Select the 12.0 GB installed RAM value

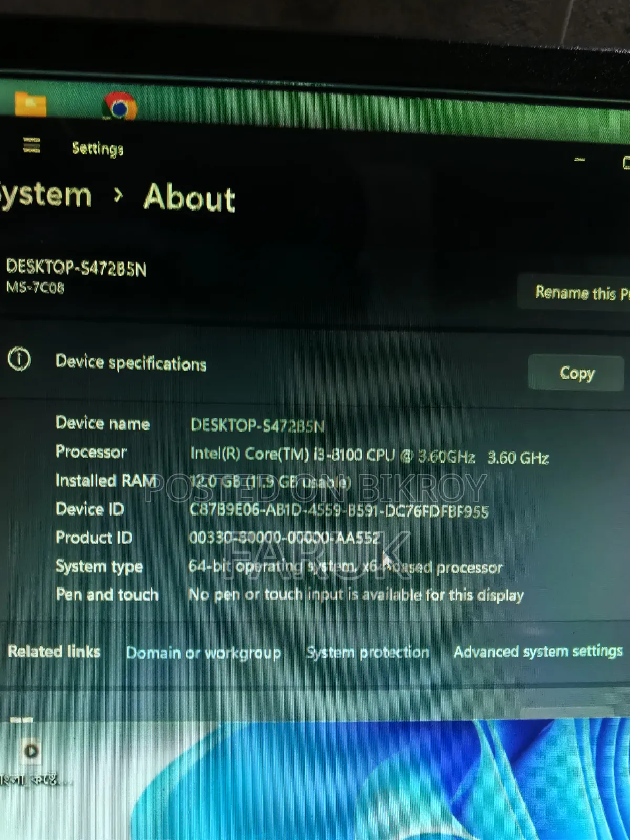click(x=270, y=482)
